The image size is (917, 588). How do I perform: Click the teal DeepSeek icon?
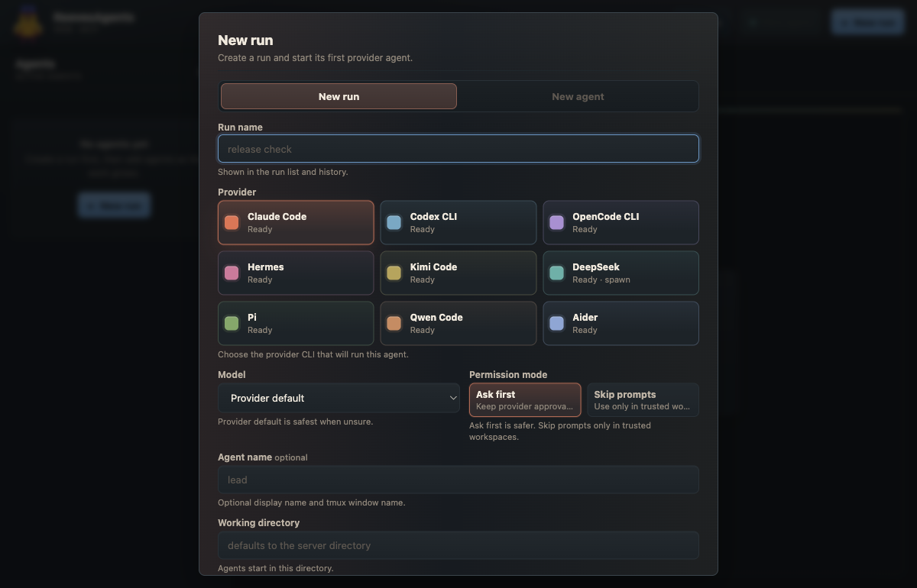[x=556, y=273]
